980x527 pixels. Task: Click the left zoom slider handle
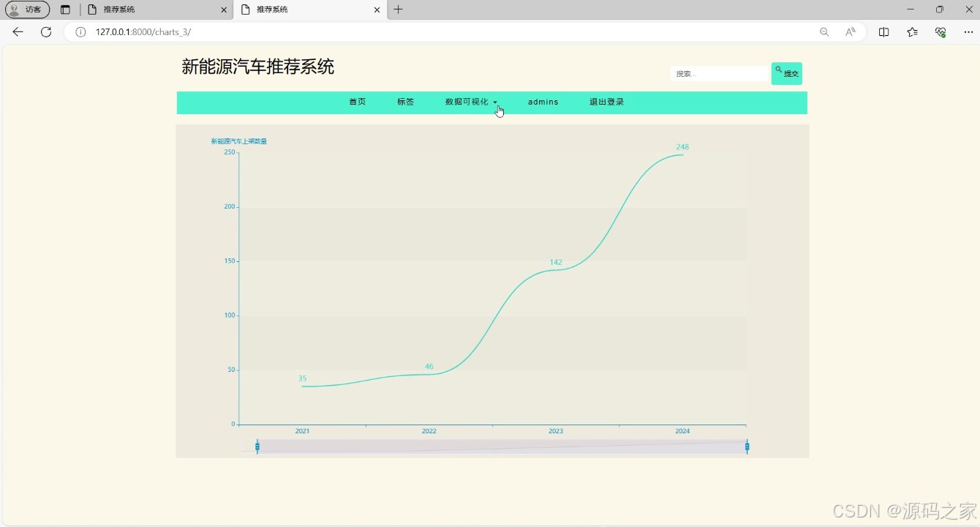pos(257,446)
